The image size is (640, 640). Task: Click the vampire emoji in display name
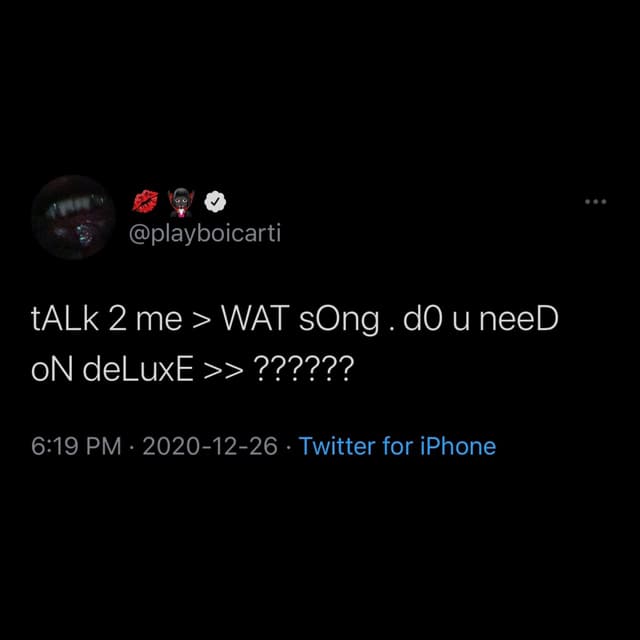pyautogui.click(x=182, y=201)
